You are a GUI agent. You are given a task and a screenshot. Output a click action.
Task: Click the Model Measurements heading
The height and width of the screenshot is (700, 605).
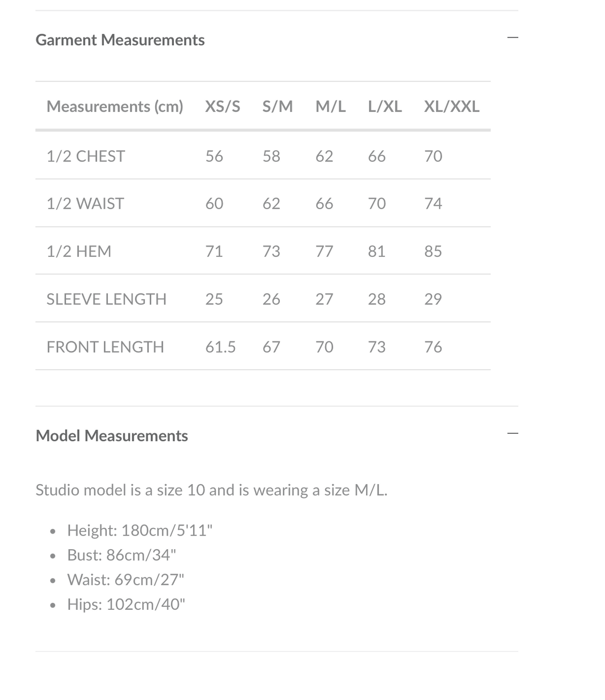(x=112, y=436)
